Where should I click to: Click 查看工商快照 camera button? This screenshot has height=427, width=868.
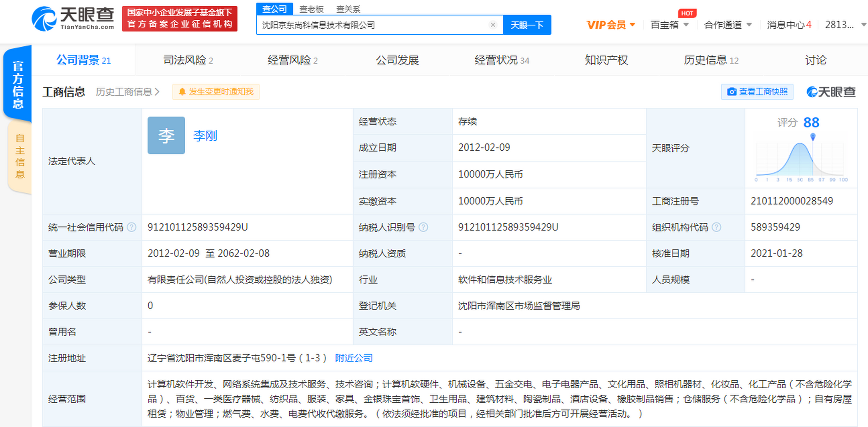point(757,92)
